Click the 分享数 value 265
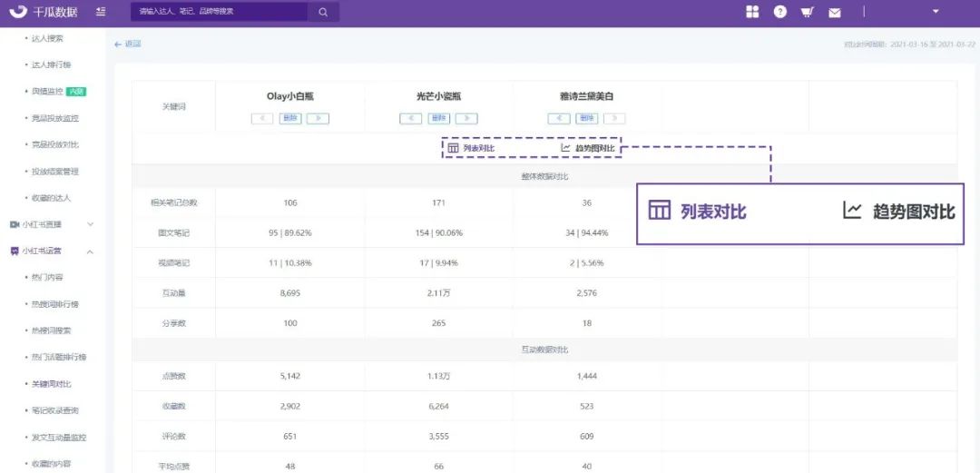 [438, 323]
